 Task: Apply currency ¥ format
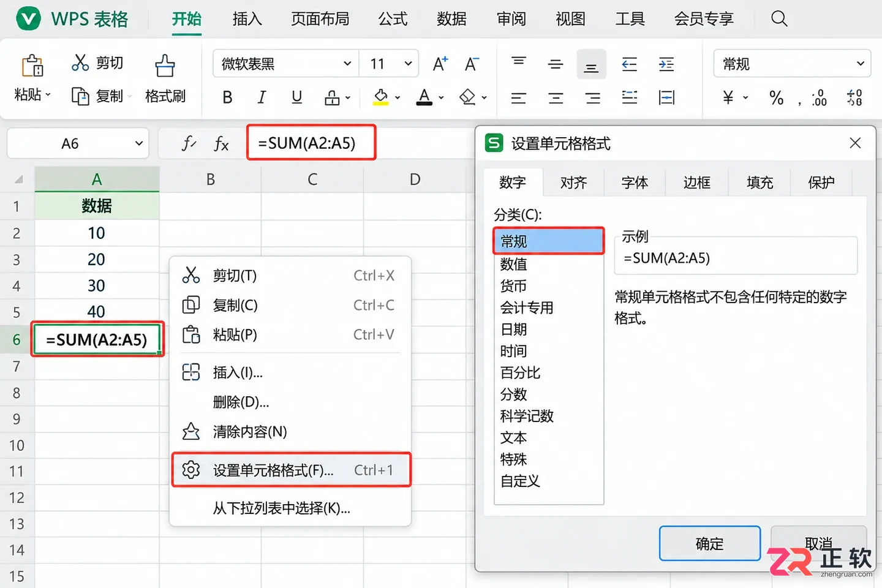click(728, 97)
